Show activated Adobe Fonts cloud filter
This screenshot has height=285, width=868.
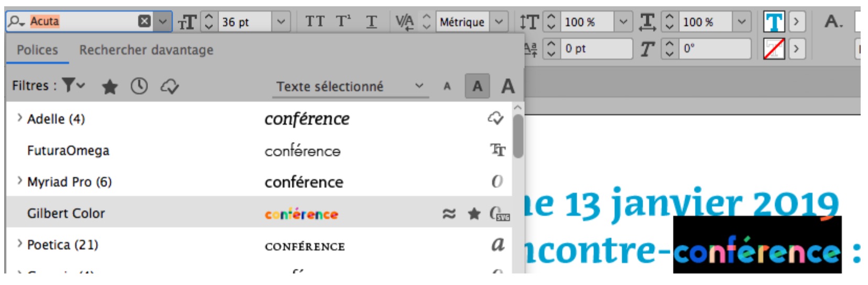point(170,86)
